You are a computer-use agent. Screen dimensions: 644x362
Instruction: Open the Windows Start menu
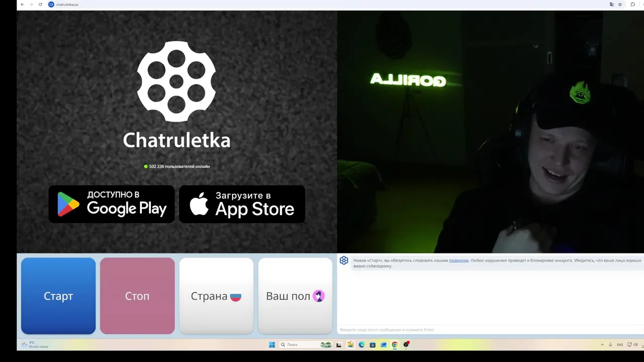(x=272, y=344)
